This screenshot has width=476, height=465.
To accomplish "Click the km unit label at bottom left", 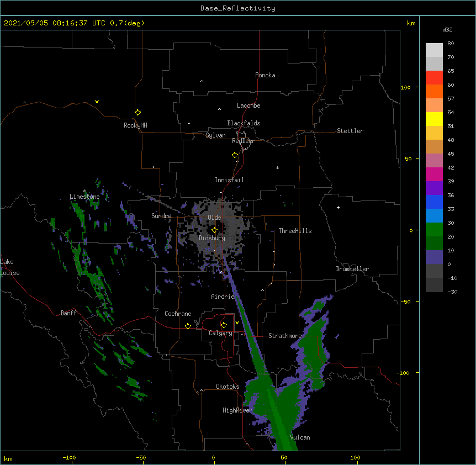I will point(8,458).
